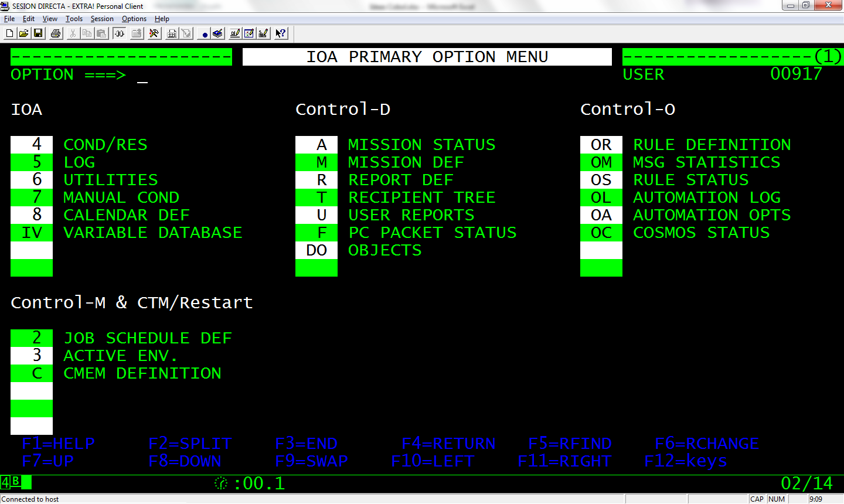Activate the context-sensitive Help pointer
The height and width of the screenshot is (504, 844).
tap(280, 33)
